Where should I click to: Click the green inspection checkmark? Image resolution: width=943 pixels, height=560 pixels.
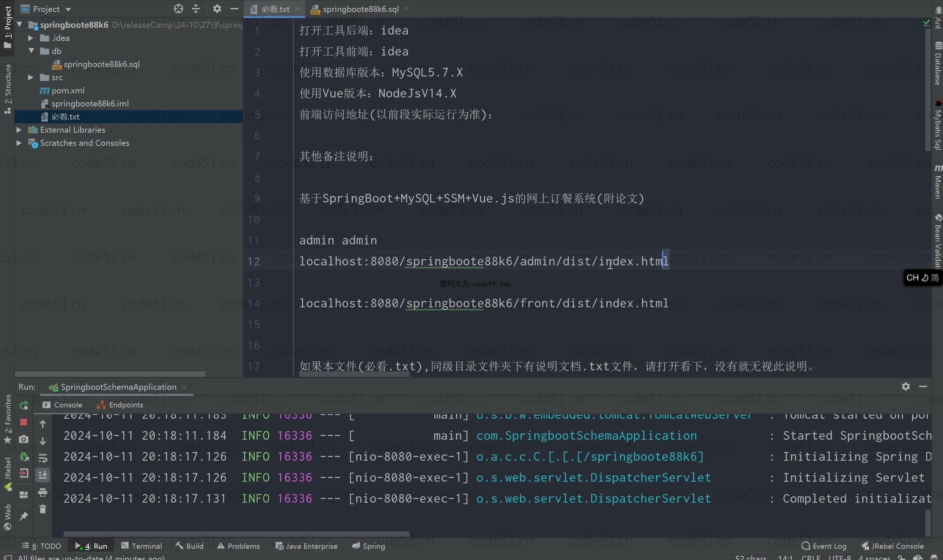click(926, 23)
